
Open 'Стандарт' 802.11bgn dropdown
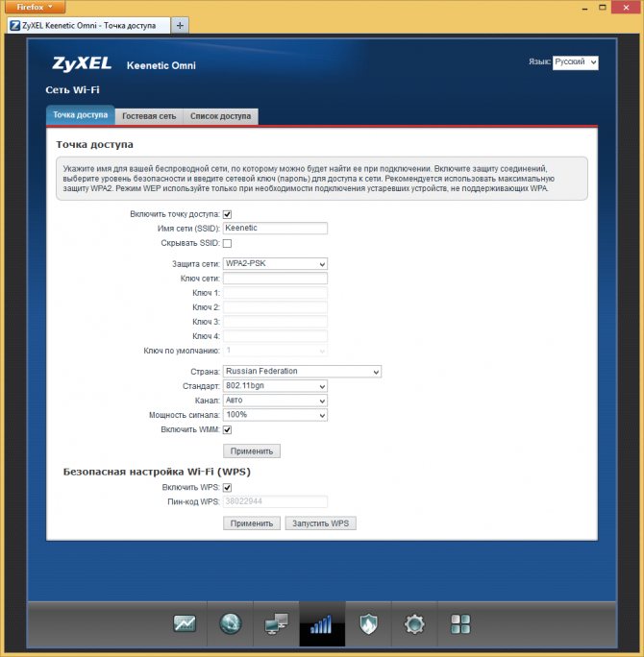coord(275,386)
